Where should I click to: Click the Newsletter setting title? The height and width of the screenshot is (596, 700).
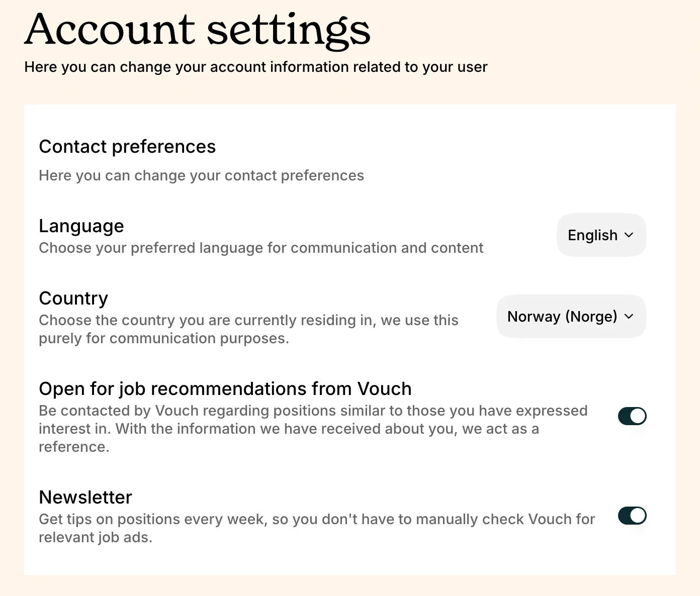[x=85, y=497]
